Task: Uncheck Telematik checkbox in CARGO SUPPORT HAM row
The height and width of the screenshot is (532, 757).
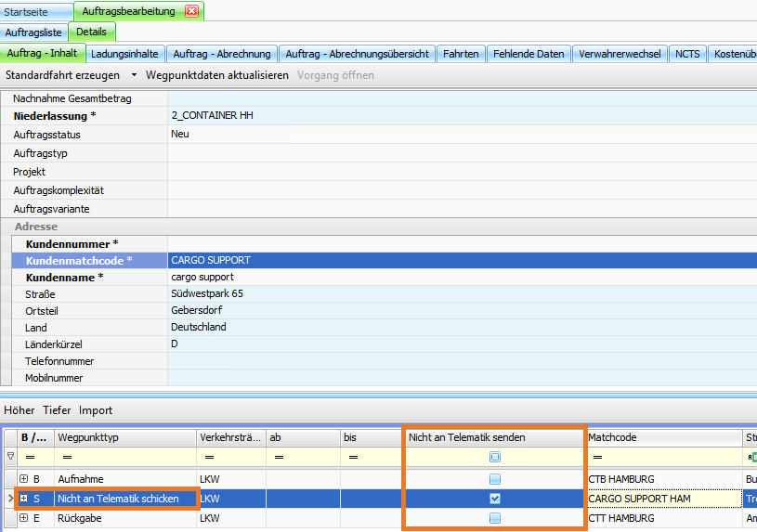Action: pyautogui.click(x=495, y=499)
